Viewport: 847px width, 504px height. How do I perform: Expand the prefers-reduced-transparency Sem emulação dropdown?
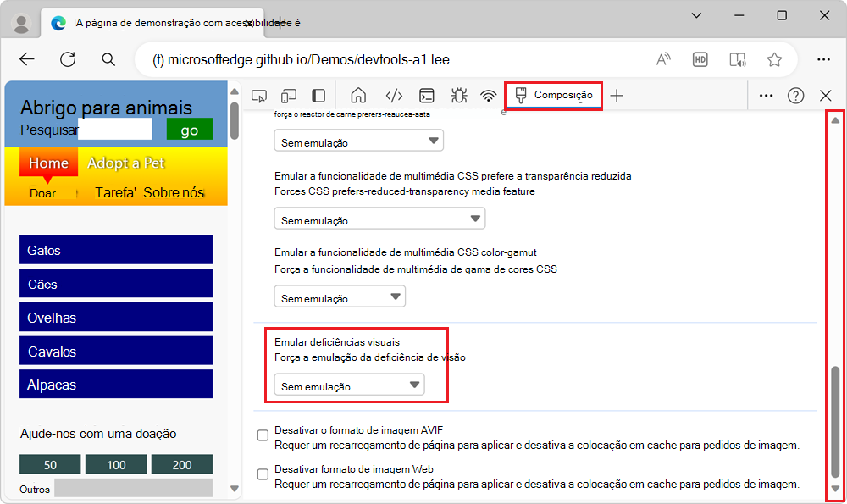point(379,218)
